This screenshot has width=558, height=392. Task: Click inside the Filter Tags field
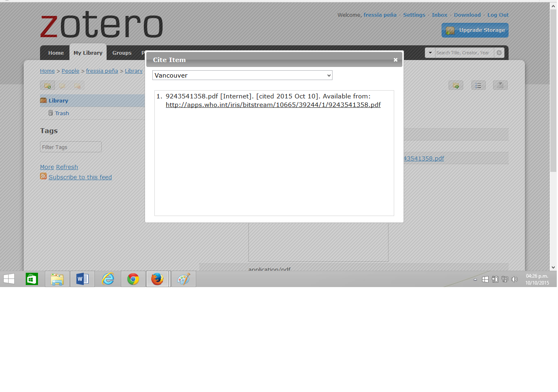tap(71, 147)
